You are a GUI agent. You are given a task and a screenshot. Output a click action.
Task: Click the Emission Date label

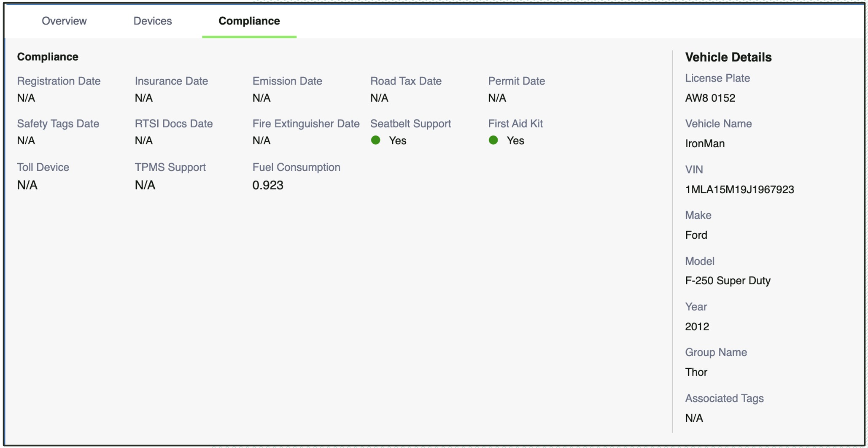point(287,81)
